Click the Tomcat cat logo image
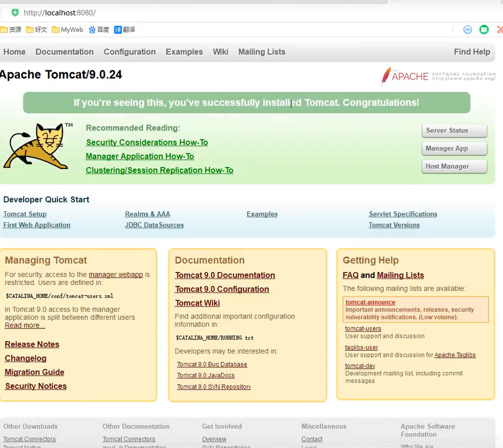Viewport: 503px width, 448px height. click(x=37, y=146)
